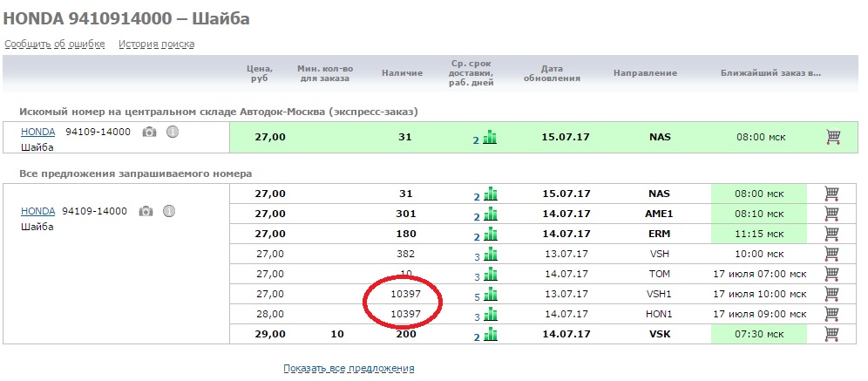Open delivery statistics chart for ERM
Viewport: 868px width, 381px height.
(491, 235)
